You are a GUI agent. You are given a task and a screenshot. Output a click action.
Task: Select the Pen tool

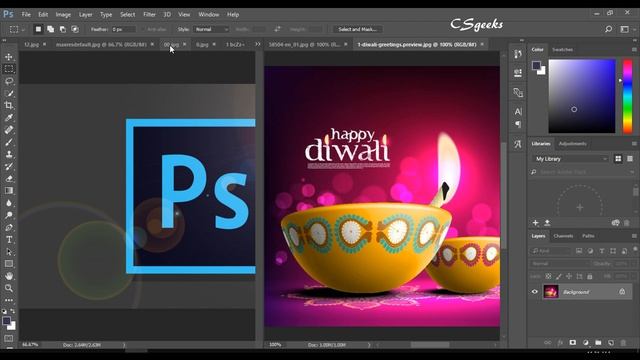pyautogui.click(x=9, y=227)
